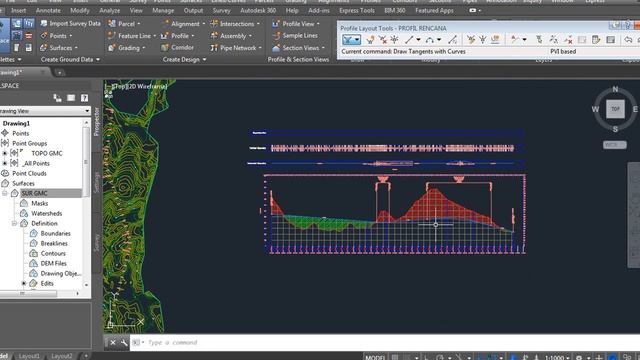Expand the TOPO GMC point group
Viewport: 640px width, 360px height.
pos(4,153)
